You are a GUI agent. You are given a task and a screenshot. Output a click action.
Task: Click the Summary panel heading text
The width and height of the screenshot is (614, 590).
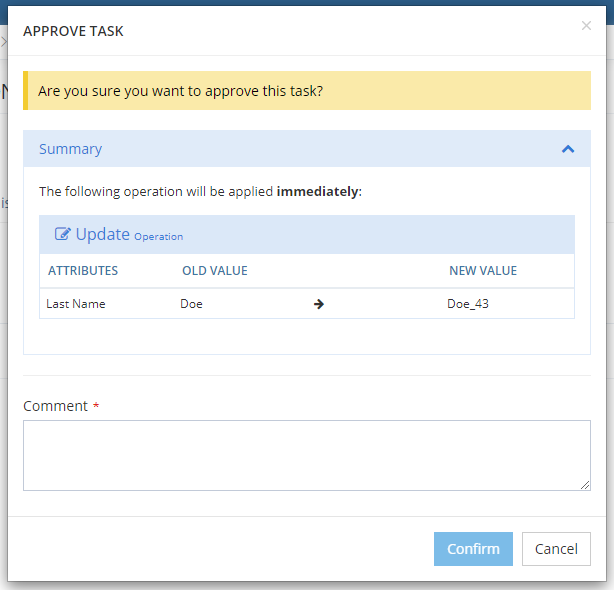click(x=70, y=149)
